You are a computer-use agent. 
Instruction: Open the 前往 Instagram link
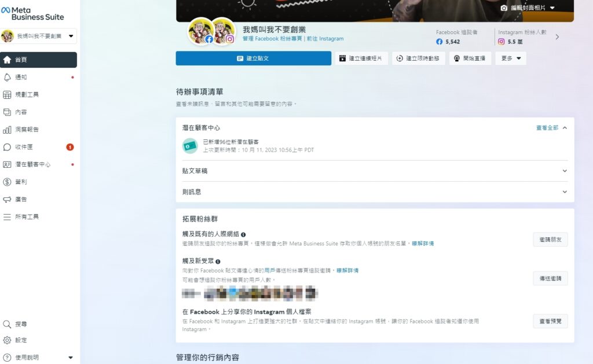[325, 39]
